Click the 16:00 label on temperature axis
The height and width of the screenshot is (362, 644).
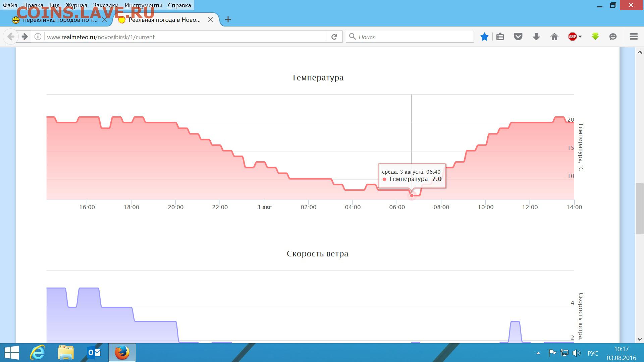pyautogui.click(x=87, y=207)
